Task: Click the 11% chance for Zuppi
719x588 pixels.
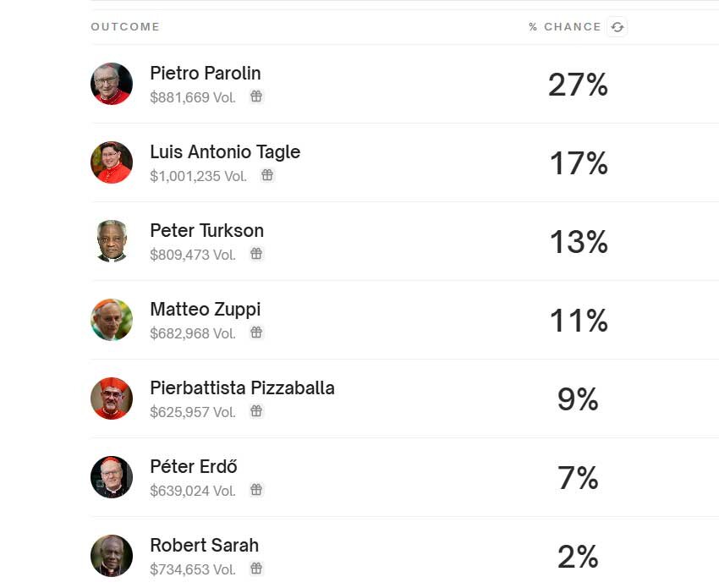Action: pos(578,321)
